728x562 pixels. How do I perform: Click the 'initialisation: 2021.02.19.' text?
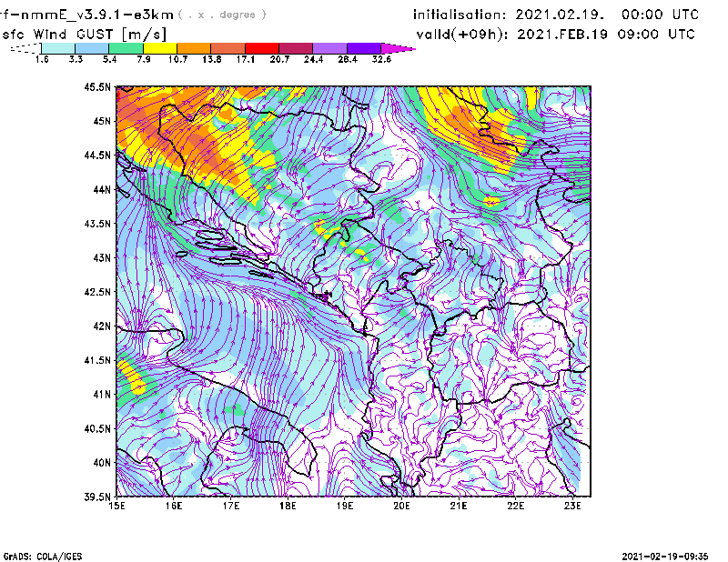click(x=509, y=15)
